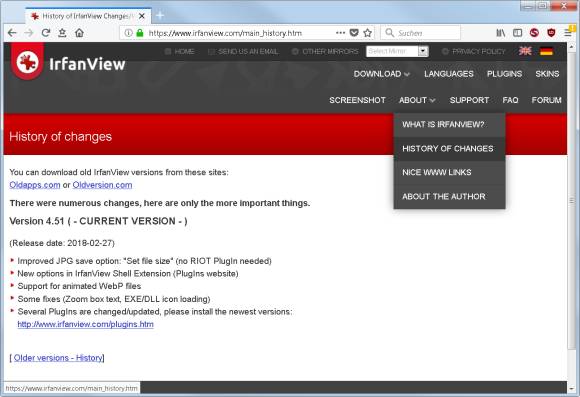Show site information icon in address bar

tap(128, 33)
